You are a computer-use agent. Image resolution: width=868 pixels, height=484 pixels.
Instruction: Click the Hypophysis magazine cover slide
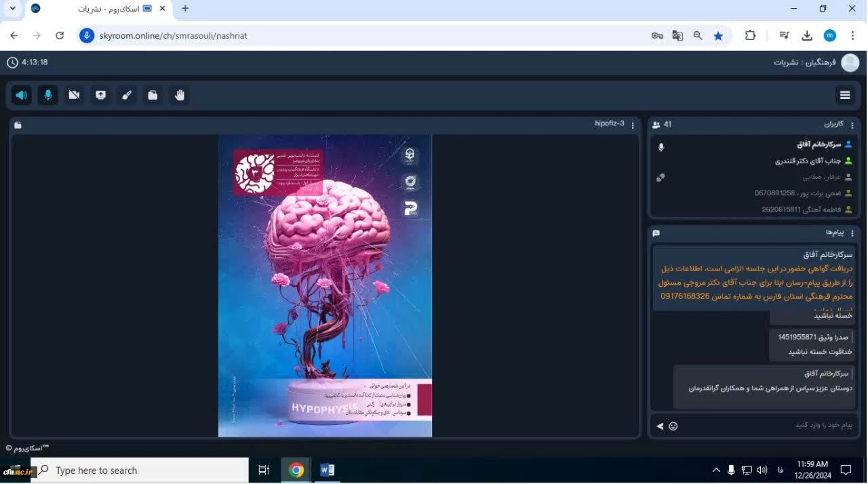click(325, 285)
